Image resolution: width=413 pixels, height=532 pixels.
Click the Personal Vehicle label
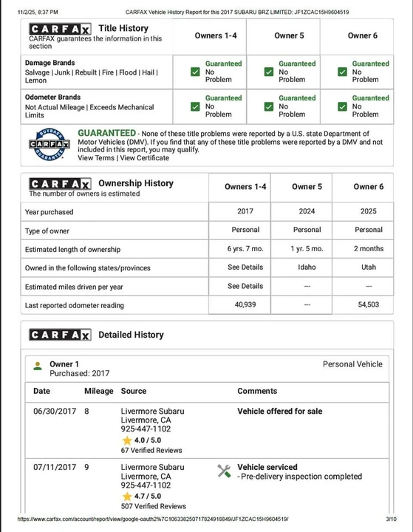pos(352,364)
